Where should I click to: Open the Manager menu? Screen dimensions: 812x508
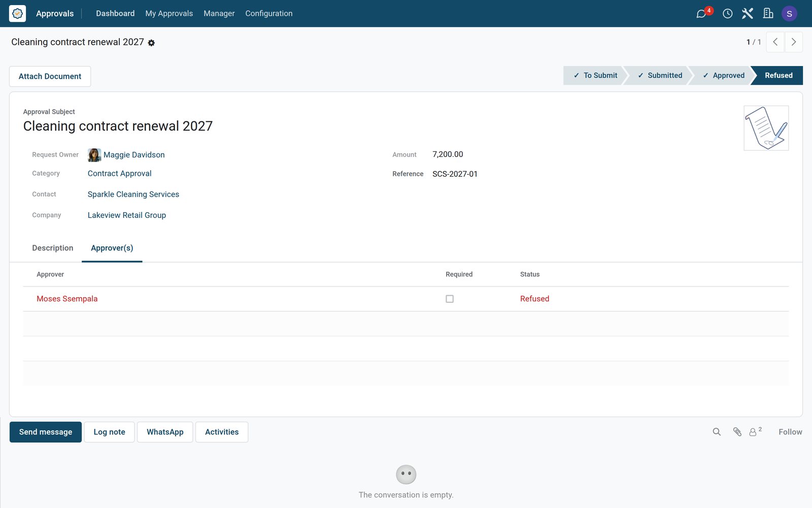(219, 14)
